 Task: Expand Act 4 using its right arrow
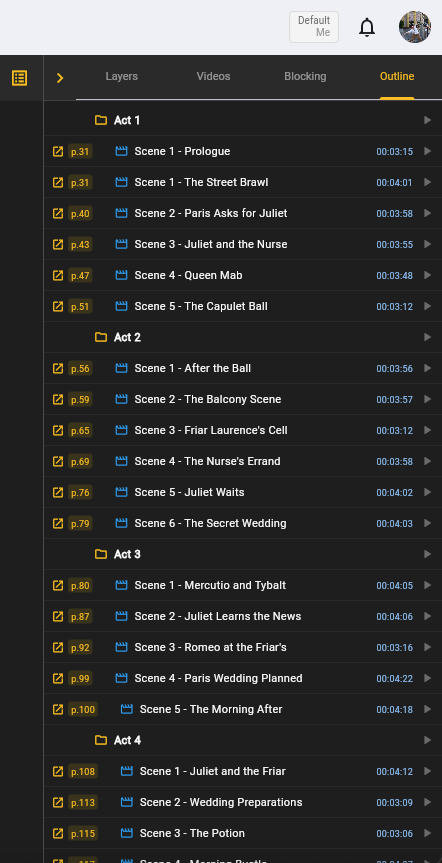pyautogui.click(x=427, y=740)
